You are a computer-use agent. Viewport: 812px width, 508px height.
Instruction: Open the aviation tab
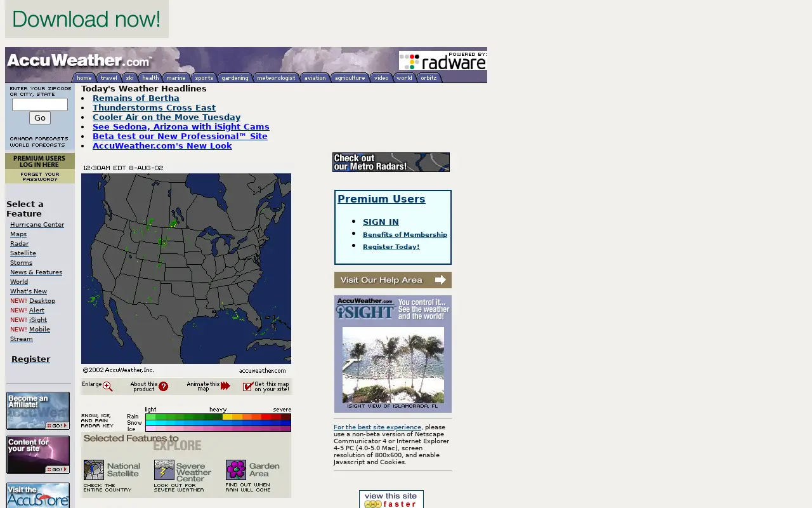click(315, 78)
